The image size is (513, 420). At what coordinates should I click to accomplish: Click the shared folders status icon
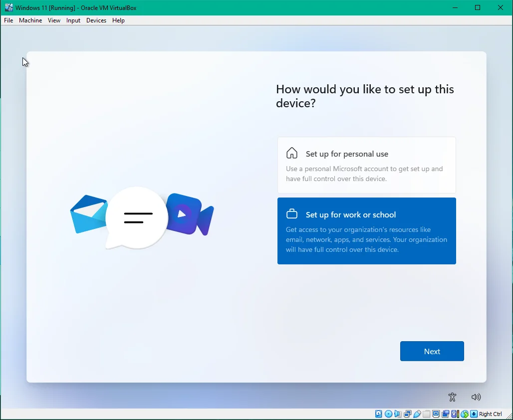pos(426,414)
